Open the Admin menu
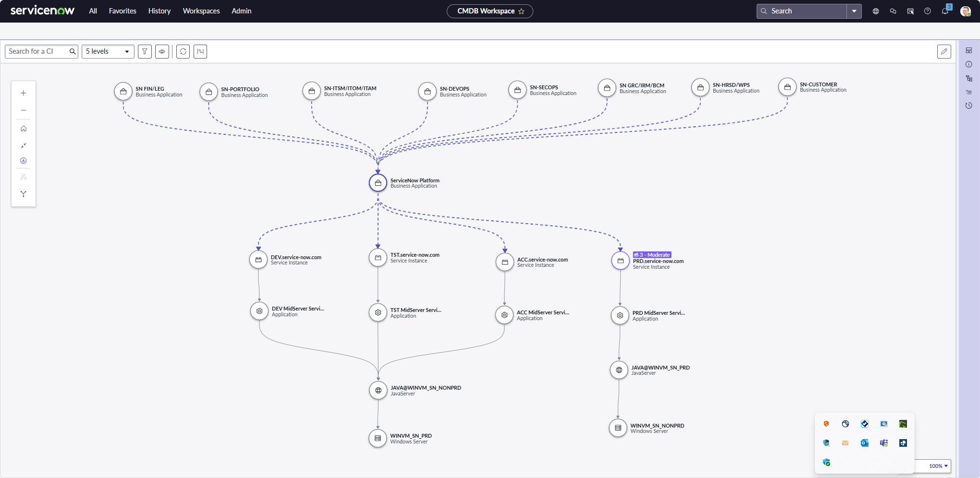The width and height of the screenshot is (980, 478). click(242, 11)
